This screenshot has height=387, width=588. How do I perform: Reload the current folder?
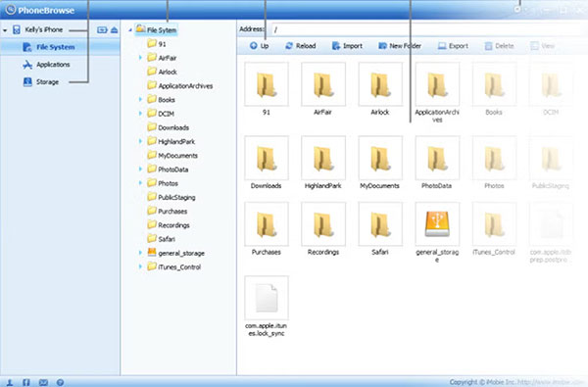coord(301,46)
